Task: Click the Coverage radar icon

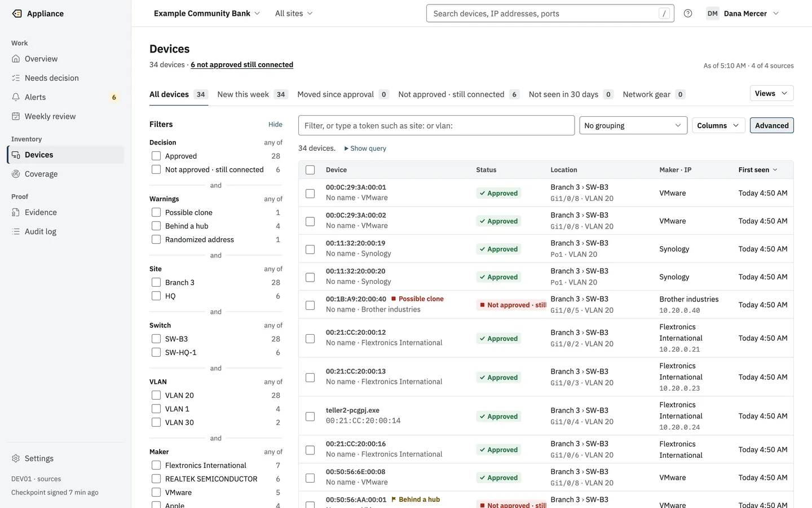Action: (x=16, y=174)
